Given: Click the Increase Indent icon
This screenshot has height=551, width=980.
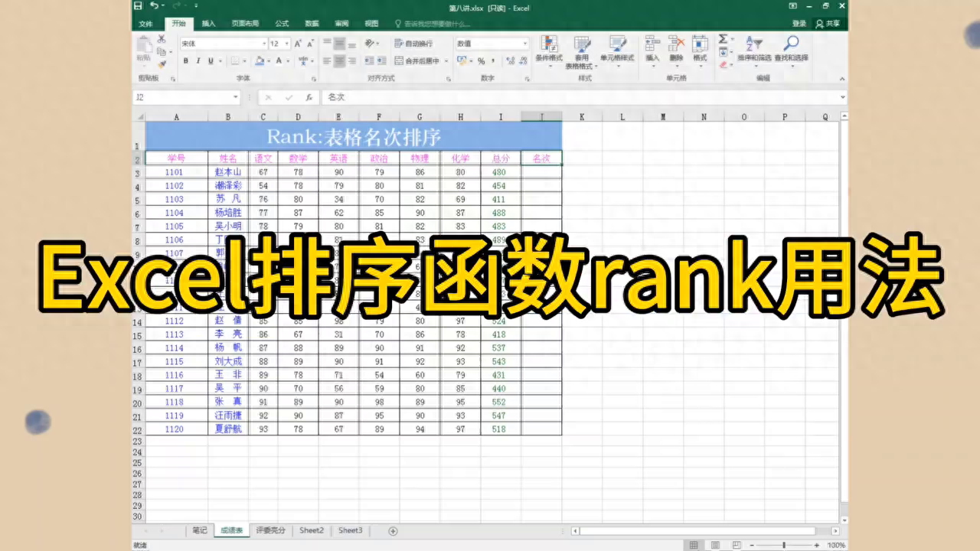Looking at the screenshot, I should point(382,60).
